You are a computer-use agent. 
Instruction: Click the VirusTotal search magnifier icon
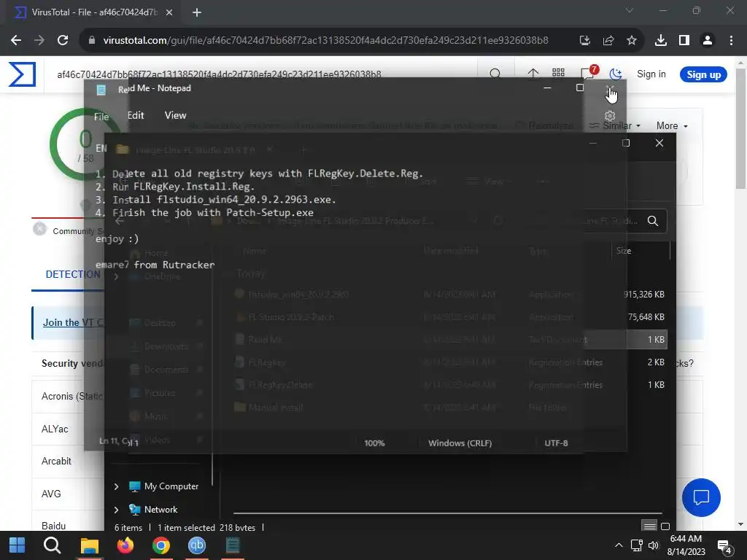[x=495, y=74]
